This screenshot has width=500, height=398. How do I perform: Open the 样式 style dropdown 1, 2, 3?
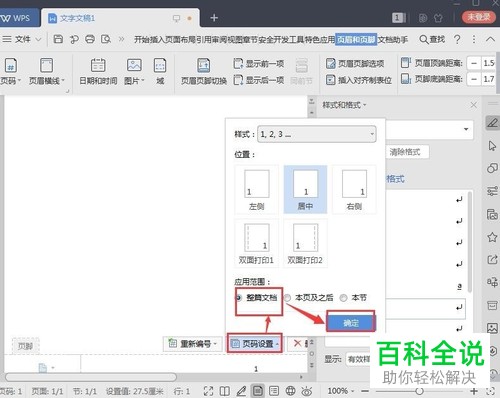click(317, 134)
